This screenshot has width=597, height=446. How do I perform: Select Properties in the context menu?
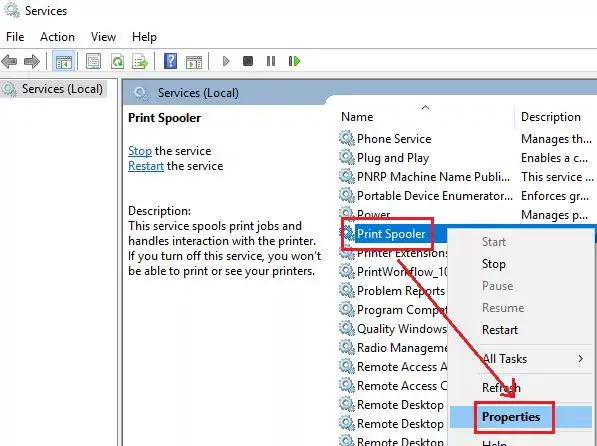[520, 417]
